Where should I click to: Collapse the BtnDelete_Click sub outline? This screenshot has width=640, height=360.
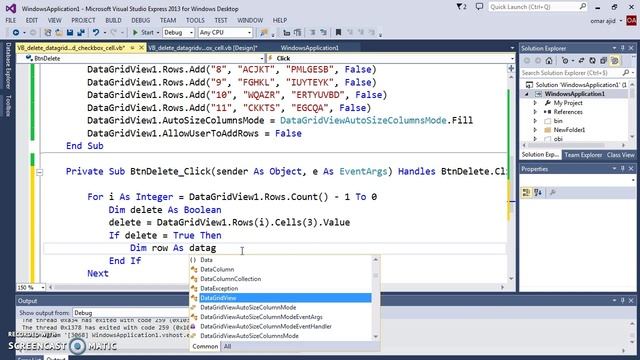[40, 172]
